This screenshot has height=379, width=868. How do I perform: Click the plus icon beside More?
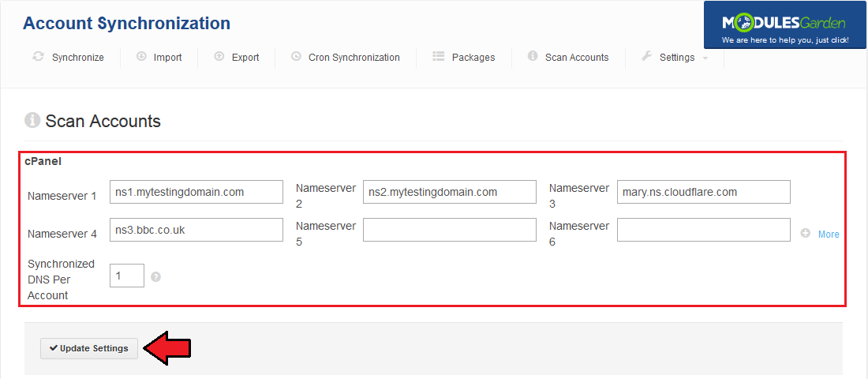806,234
